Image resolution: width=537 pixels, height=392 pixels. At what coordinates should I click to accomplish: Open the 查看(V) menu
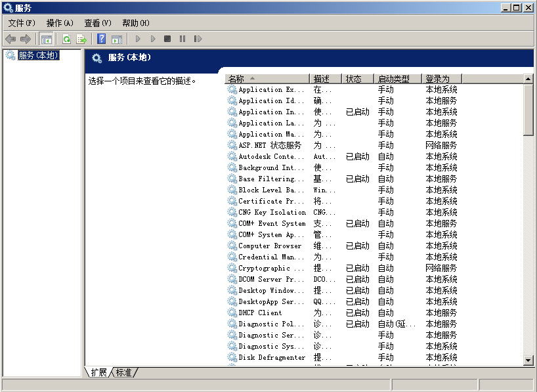point(98,23)
